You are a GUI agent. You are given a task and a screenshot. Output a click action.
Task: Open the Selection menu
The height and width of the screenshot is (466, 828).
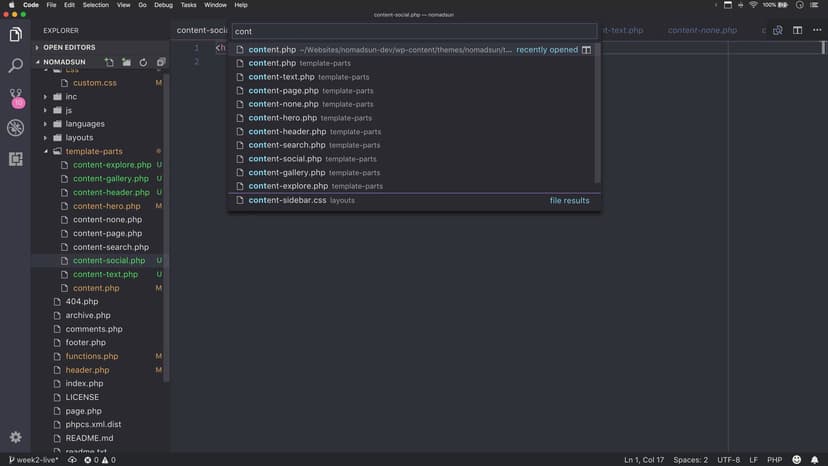click(96, 5)
